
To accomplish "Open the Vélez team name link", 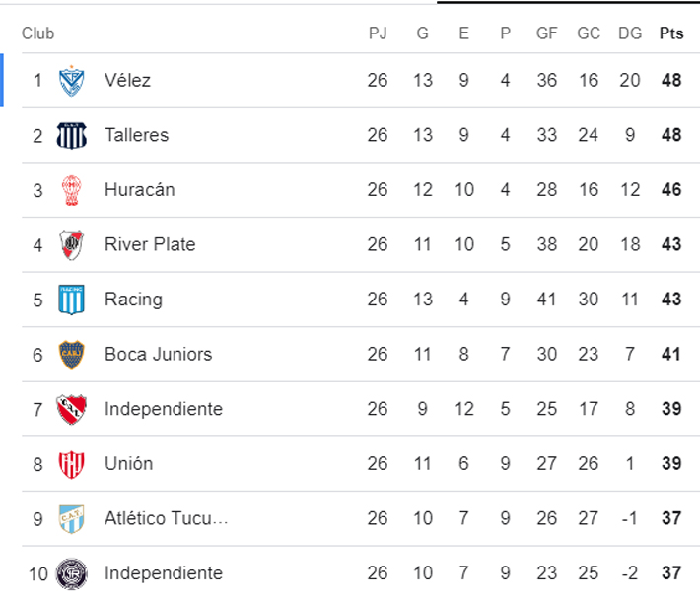I will coord(127,80).
